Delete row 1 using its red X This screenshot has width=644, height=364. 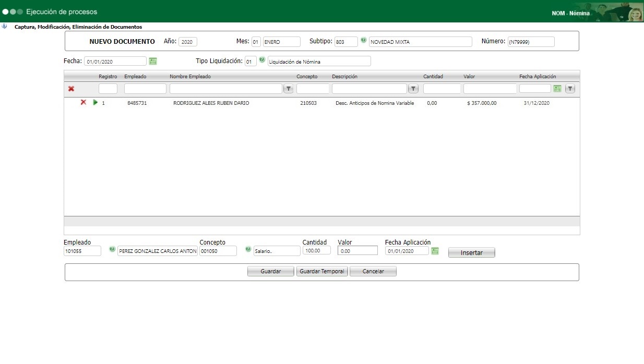pyautogui.click(x=83, y=103)
